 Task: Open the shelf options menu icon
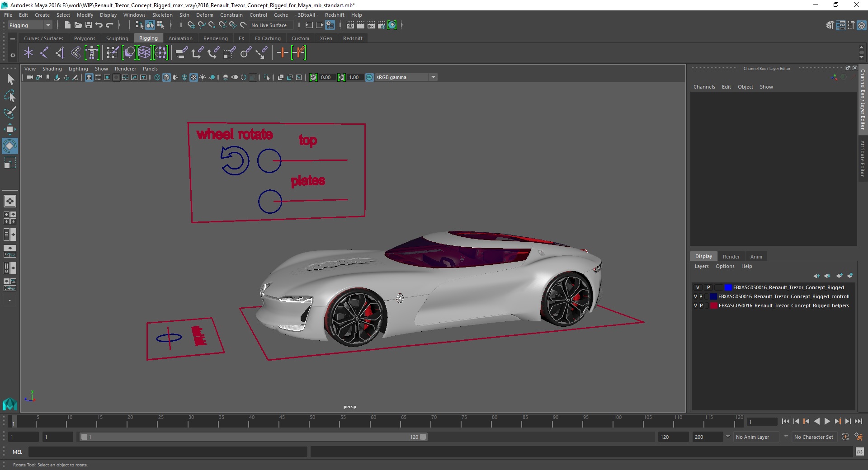point(13,55)
